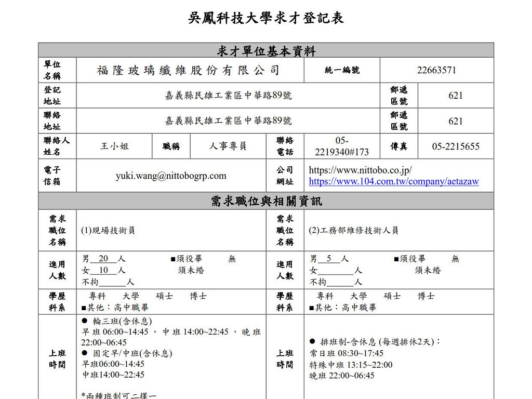Toggle 其他：高中職畢 checkbox under 現場技術員
Viewport: 532px width, 399px height.
click(84, 308)
